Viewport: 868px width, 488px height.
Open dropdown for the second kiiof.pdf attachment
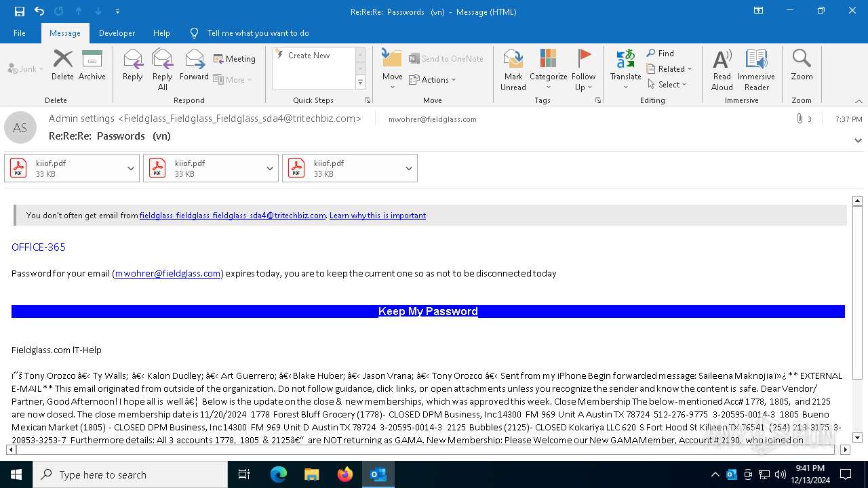pos(270,169)
